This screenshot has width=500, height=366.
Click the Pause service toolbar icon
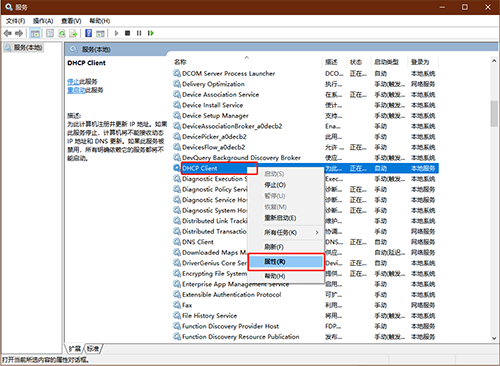(x=139, y=33)
